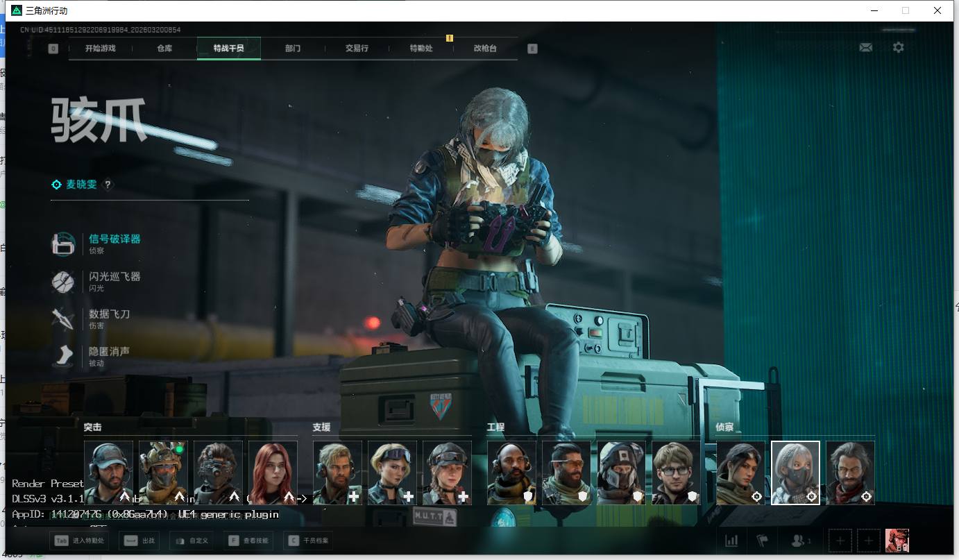Image resolution: width=959 pixels, height=560 pixels.
Task: Click the 突击 category label
Action: (x=93, y=427)
